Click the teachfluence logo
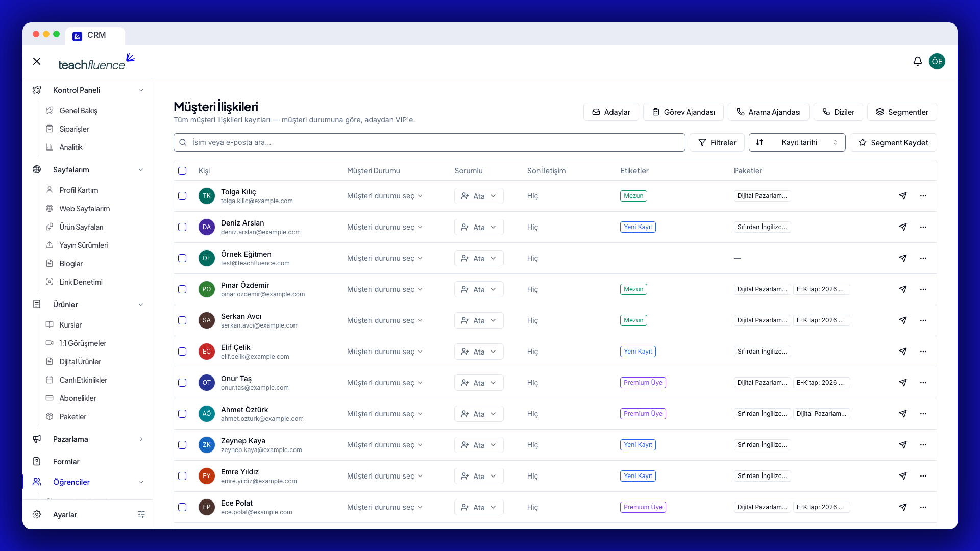The height and width of the screenshot is (551, 980). pyautogui.click(x=96, y=62)
